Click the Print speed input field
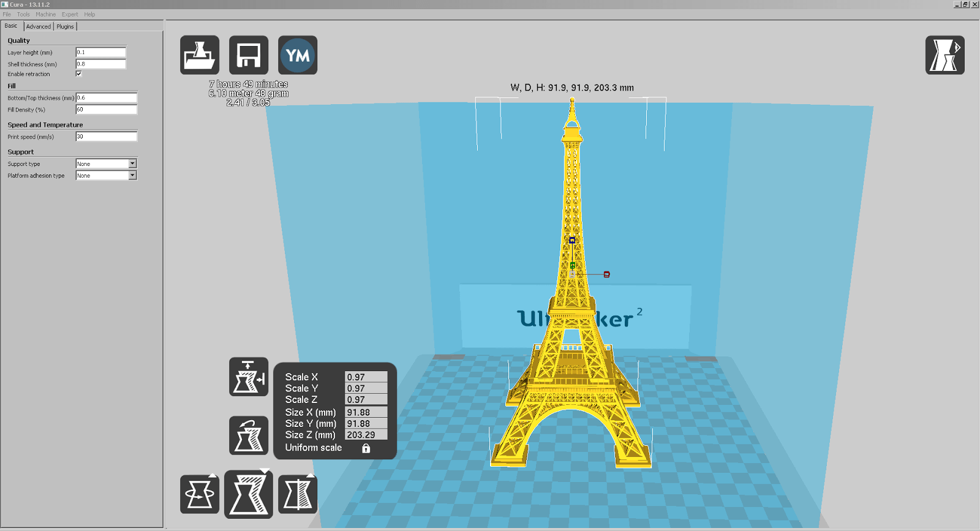The image size is (980, 531). coord(107,136)
